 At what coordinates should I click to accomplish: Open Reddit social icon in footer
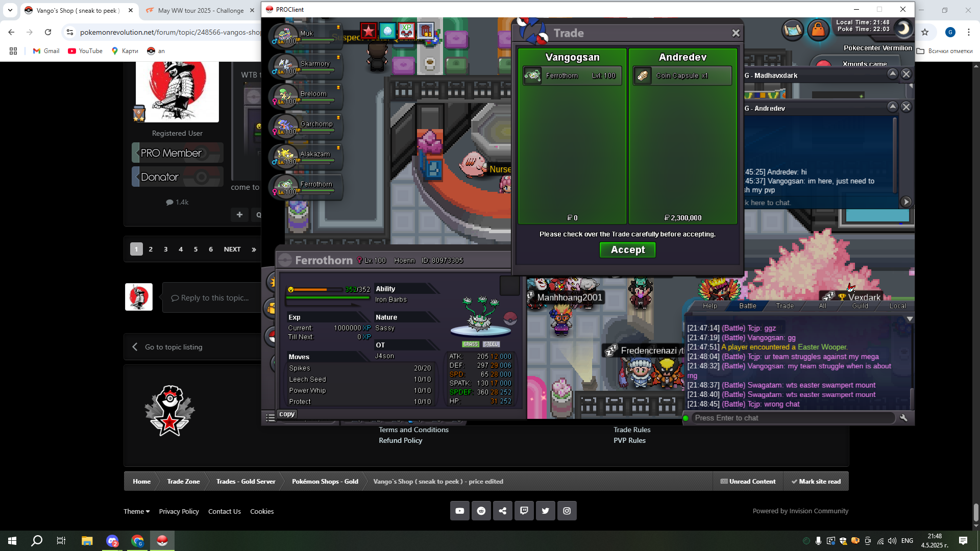[x=481, y=511]
